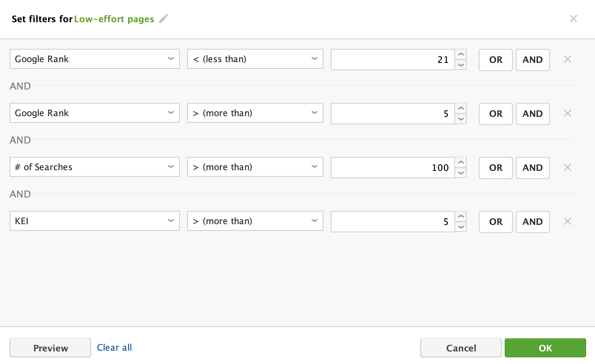Delete the Google Rank more than row
The image size is (595, 364).
tap(568, 113)
